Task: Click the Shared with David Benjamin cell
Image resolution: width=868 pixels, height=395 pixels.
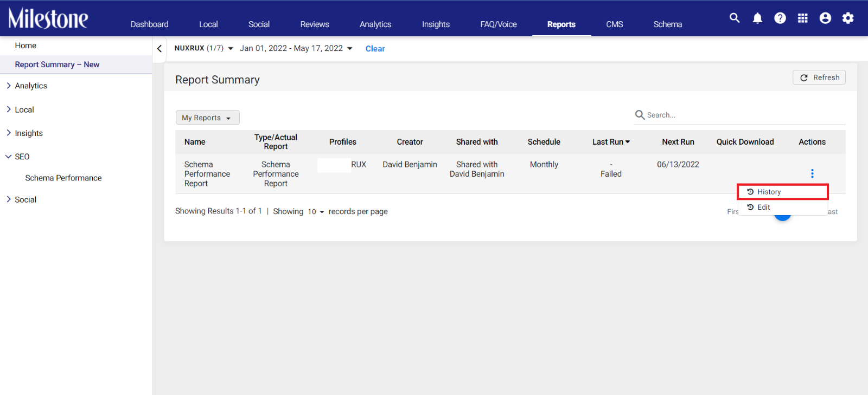Action: [x=477, y=169]
